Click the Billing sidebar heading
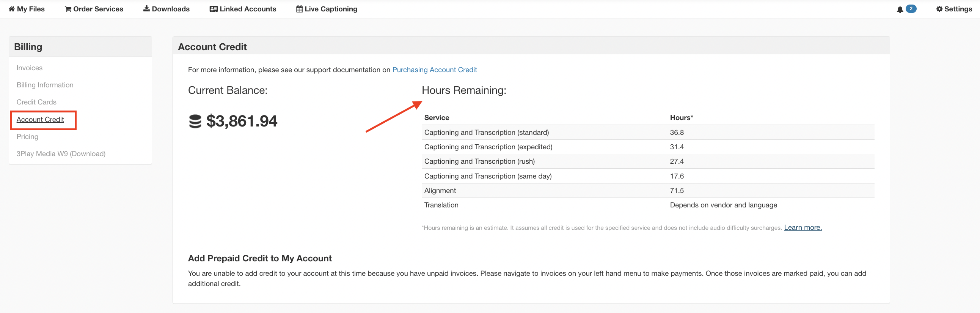Screen dimensions: 980x313 coord(28,47)
